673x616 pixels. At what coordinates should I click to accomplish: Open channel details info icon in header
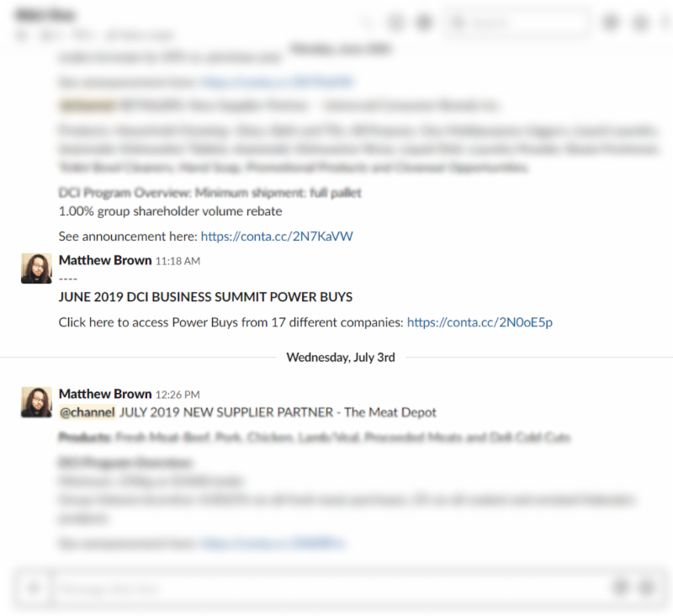395,23
